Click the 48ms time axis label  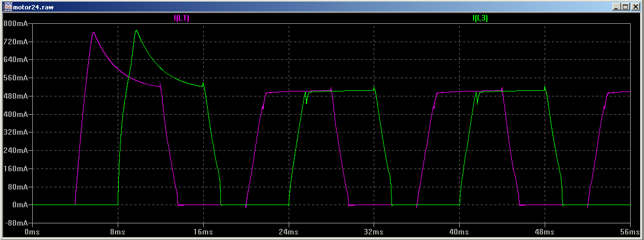point(545,232)
